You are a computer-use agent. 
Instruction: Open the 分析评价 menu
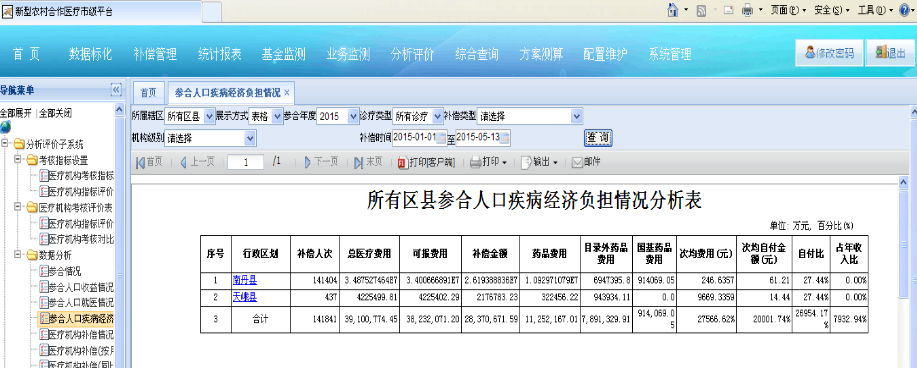point(412,54)
